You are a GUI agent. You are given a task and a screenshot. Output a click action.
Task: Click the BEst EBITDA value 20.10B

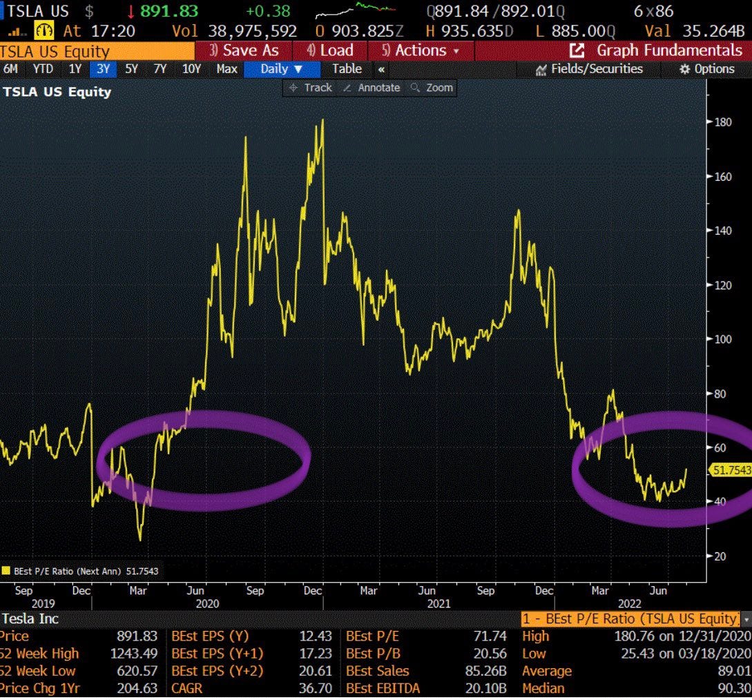point(486,688)
